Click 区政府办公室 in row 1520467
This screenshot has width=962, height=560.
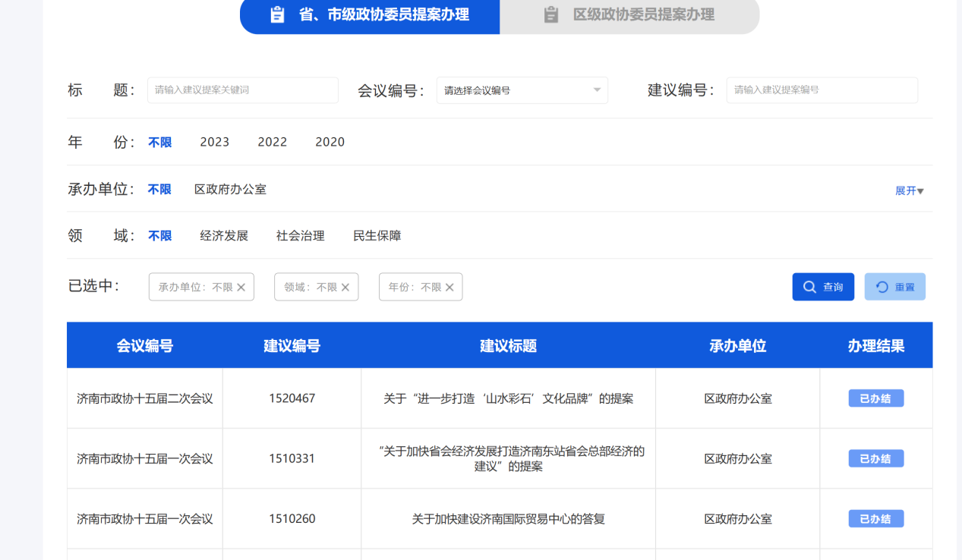[x=738, y=398]
